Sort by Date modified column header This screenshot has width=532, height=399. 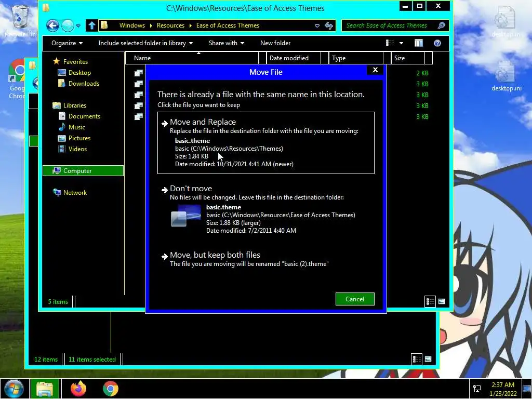[x=293, y=58]
